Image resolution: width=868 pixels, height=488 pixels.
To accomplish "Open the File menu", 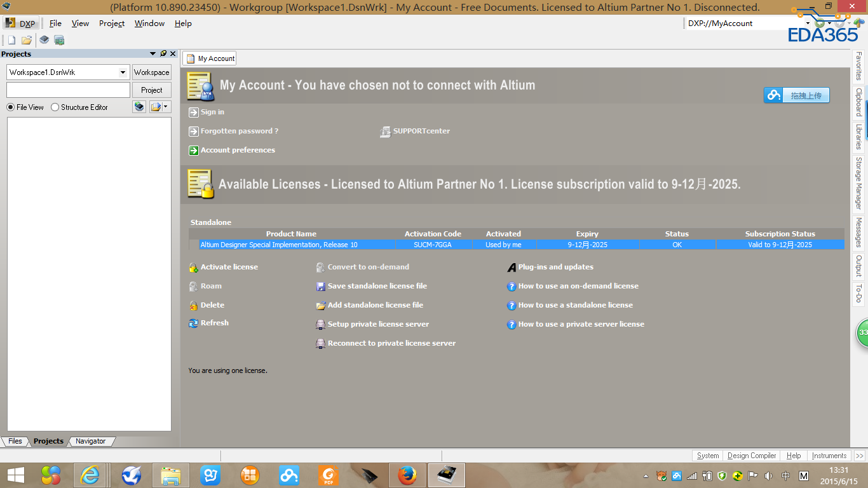I will tap(55, 24).
